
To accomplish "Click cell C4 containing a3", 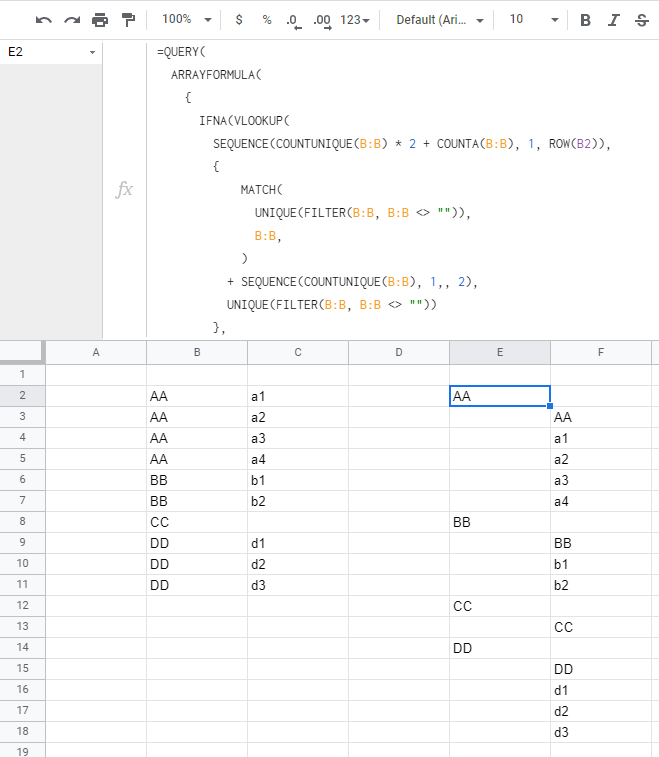I will 298,438.
